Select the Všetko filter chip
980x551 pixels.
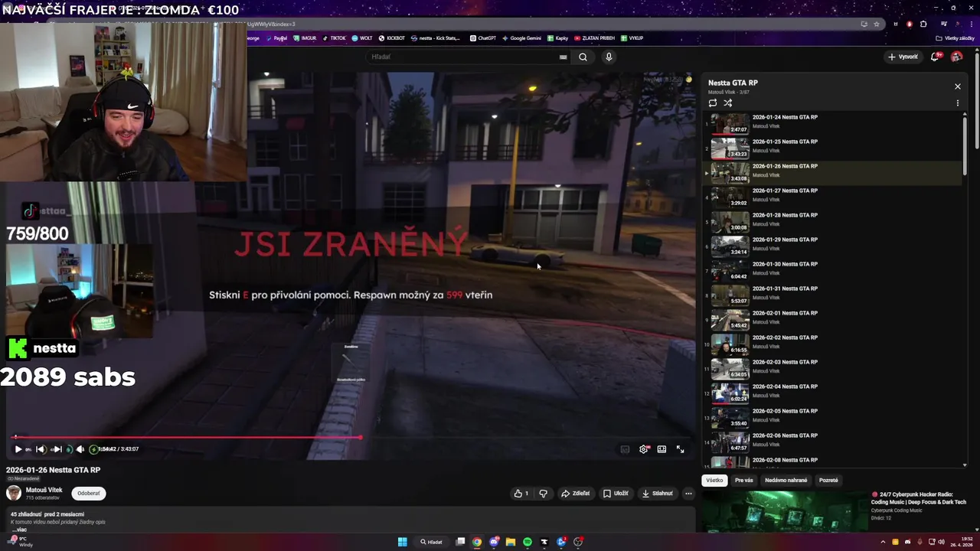[714, 481]
